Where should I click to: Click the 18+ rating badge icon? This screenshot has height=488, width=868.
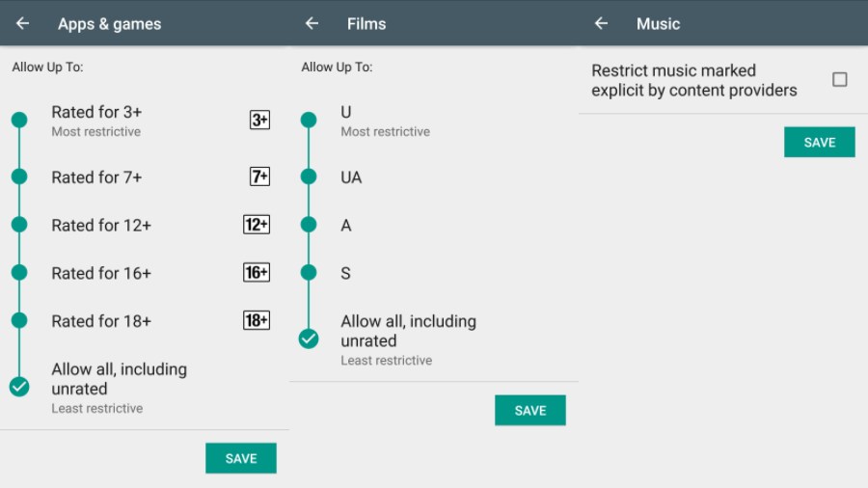click(x=257, y=320)
